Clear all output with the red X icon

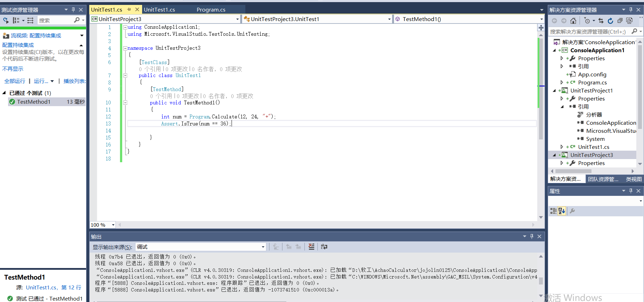pyautogui.click(x=311, y=247)
